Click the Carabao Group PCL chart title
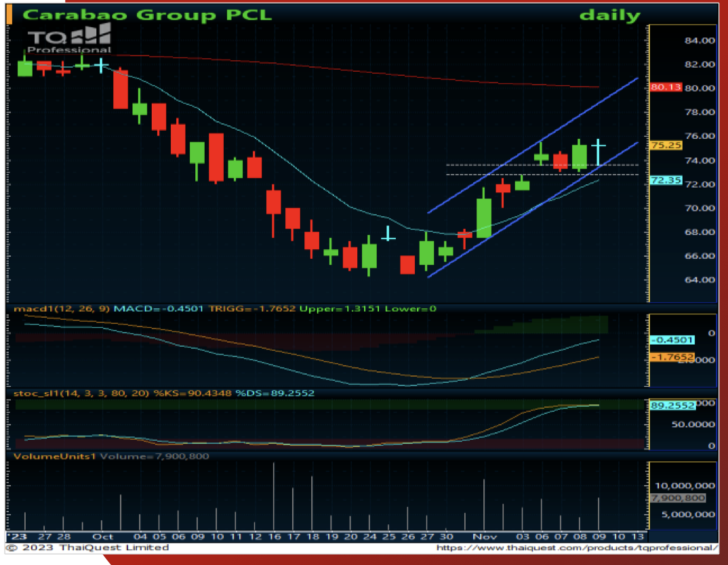This screenshot has height=565, width=728. (x=146, y=15)
